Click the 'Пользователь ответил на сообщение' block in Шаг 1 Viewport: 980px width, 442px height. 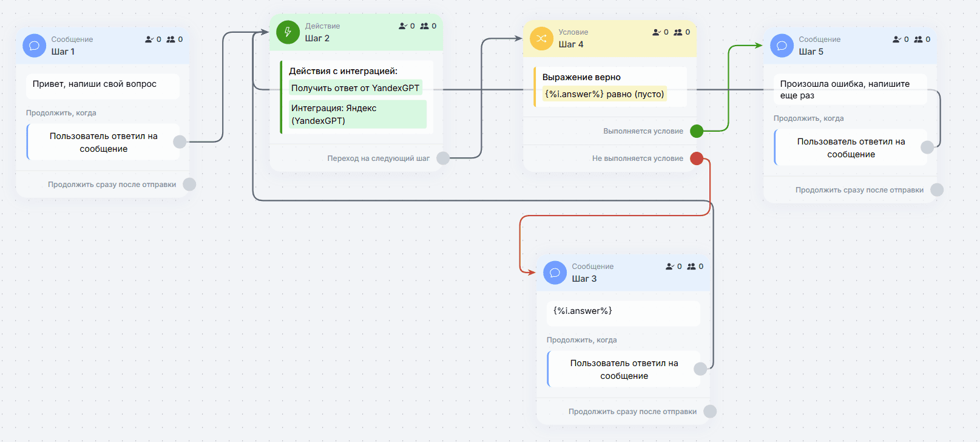[103, 142]
